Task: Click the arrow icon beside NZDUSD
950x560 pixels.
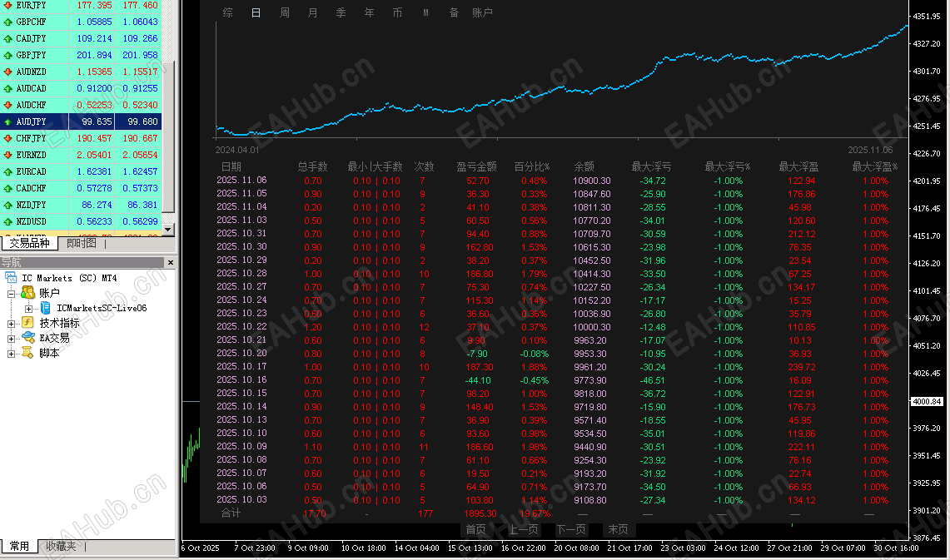Action: pos(7,221)
